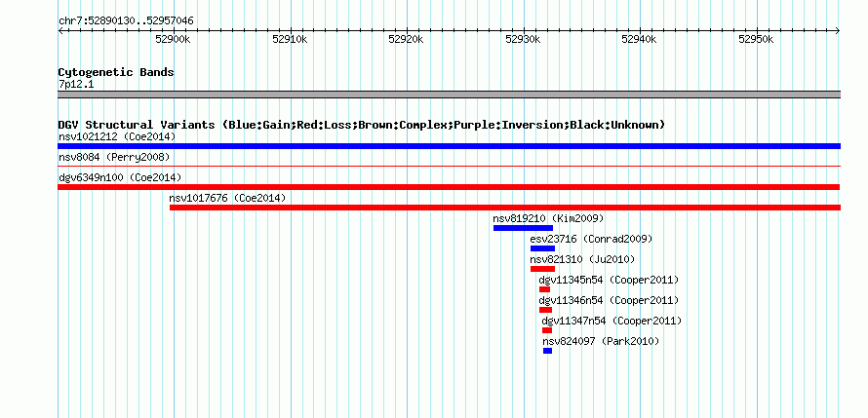Click the Cytogenetic Bands track title
868x418 pixels.
[116, 72]
